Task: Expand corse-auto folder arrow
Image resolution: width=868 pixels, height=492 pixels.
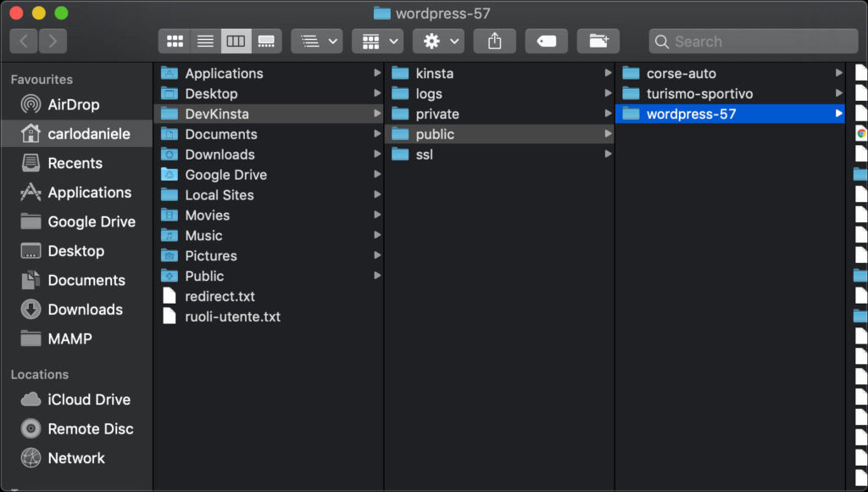Action: pyautogui.click(x=838, y=73)
